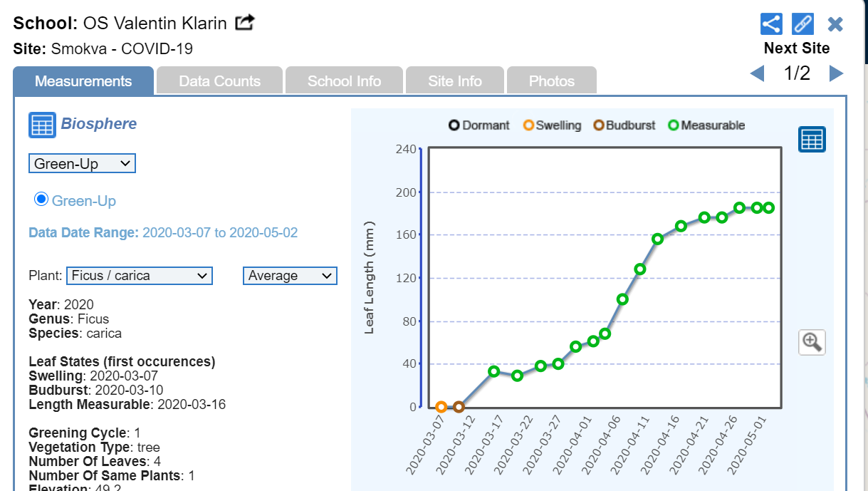Open the Green-Up protocol dropdown

click(x=82, y=164)
